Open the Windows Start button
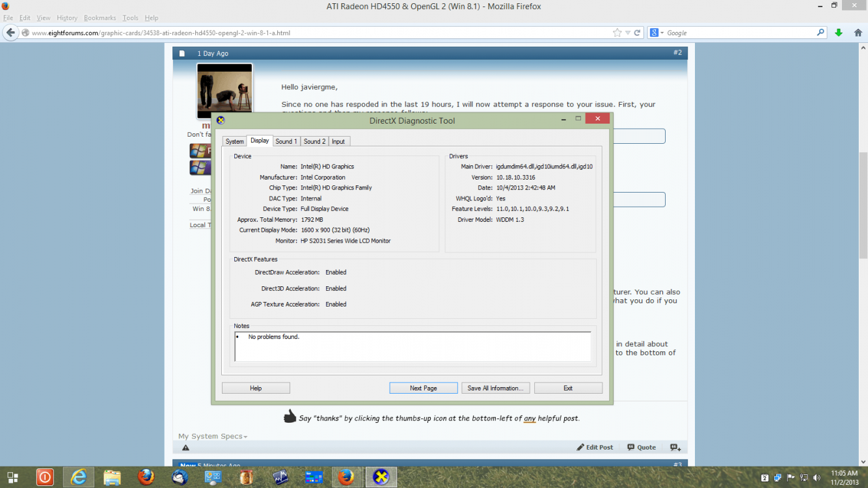The image size is (868, 488). click(x=13, y=478)
